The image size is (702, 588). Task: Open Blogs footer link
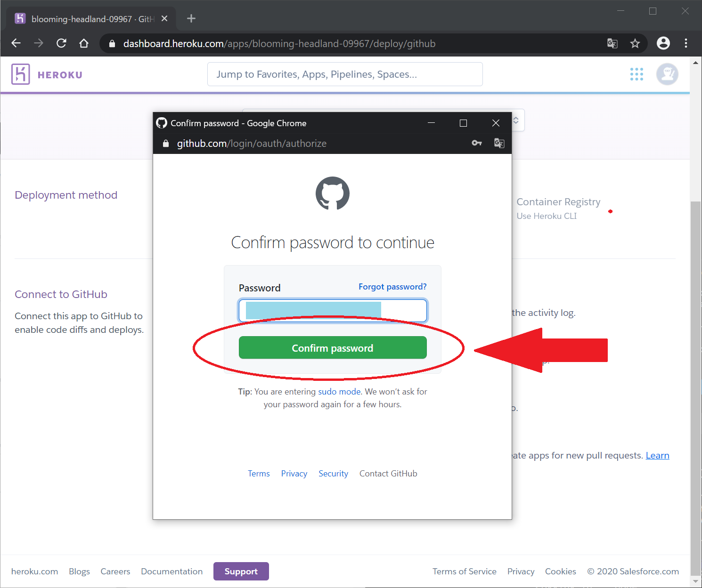[x=79, y=571]
